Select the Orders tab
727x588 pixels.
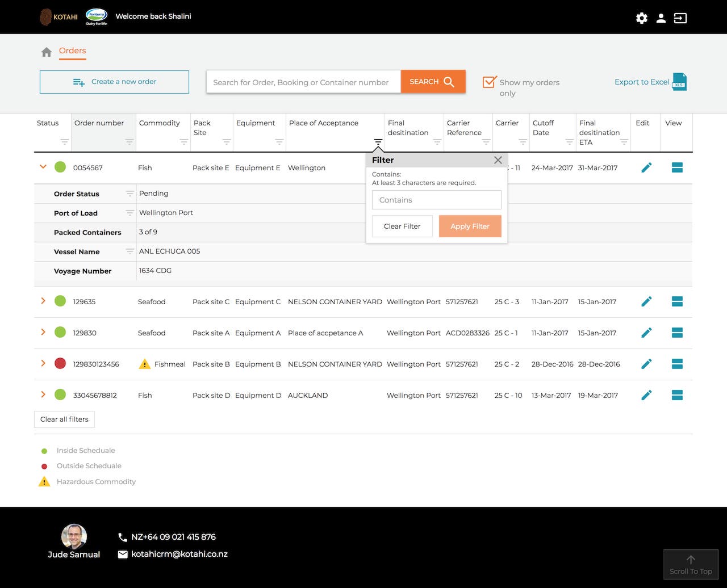(72, 51)
